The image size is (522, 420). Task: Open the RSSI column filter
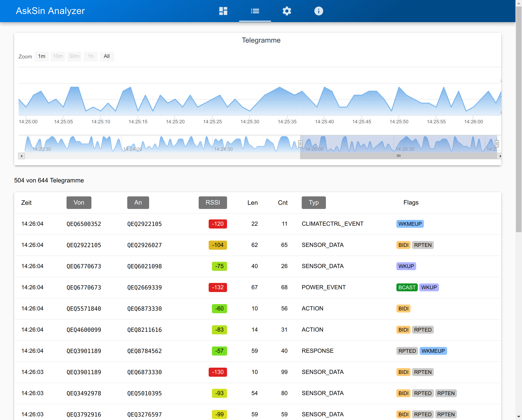click(x=213, y=202)
